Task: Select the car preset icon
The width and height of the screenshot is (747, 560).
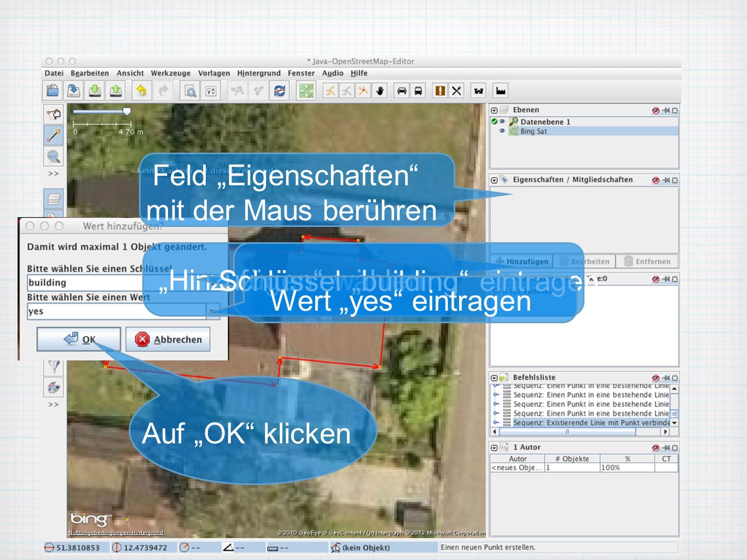Action: tap(402, 91)
